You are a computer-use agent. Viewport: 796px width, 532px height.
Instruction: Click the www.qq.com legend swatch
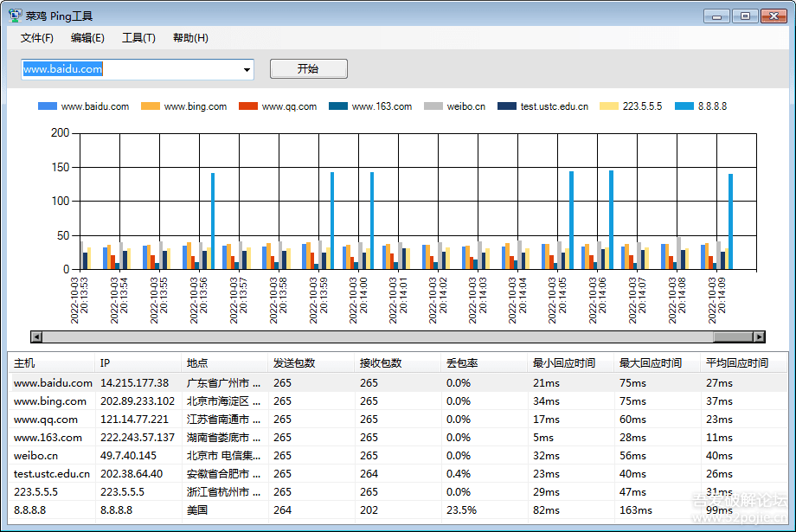pos(248,106)
